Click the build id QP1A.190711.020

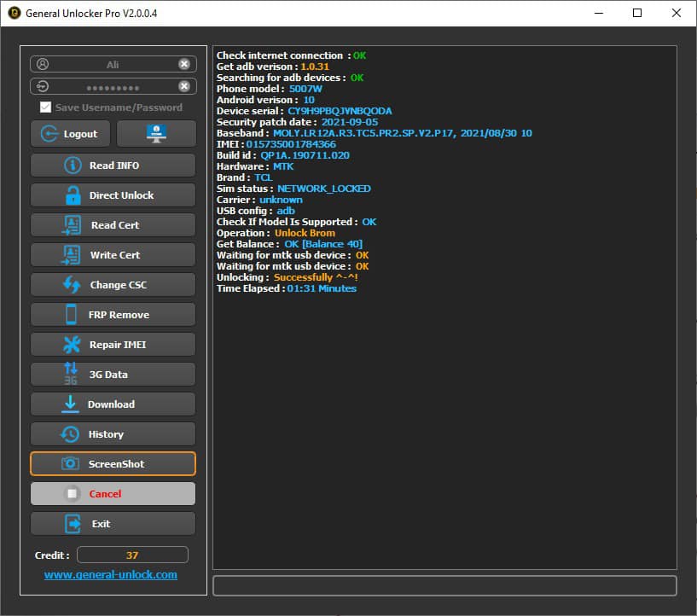pos(305,155)
